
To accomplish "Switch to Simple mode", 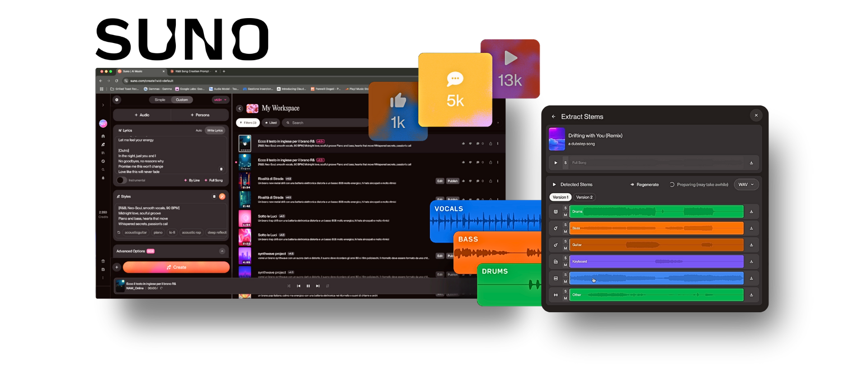I will (160, 100).
